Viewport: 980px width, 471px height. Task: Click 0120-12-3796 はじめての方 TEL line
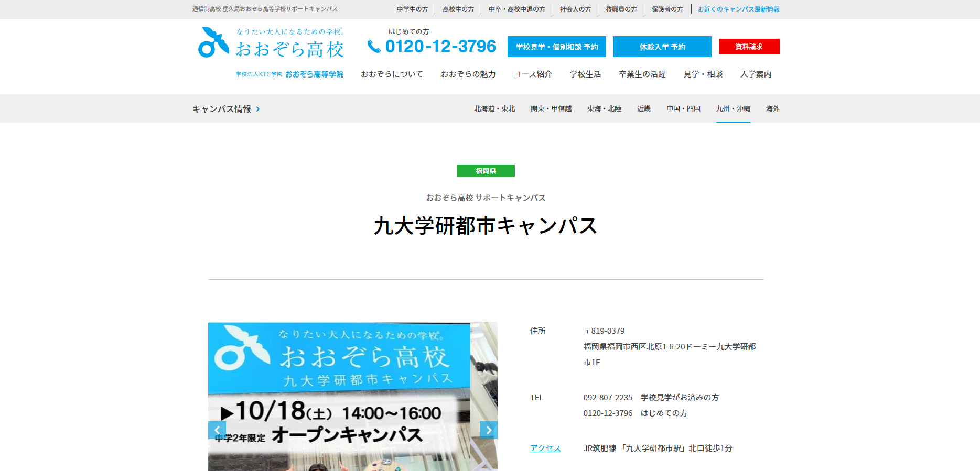[636, 413]
